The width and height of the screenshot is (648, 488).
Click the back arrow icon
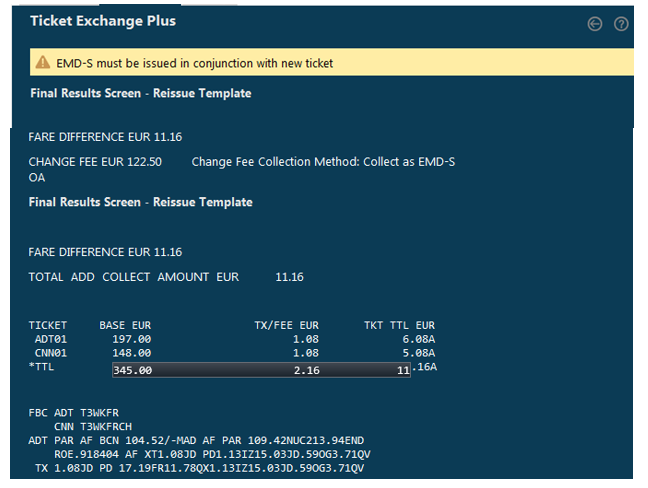pos(595,24)
